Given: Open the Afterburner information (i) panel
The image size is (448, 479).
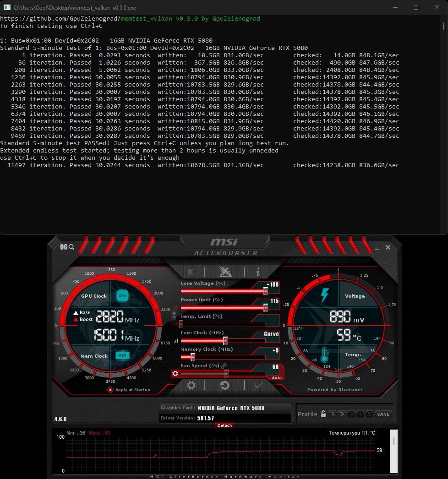Looking at the screenshot, I should 258,272.
